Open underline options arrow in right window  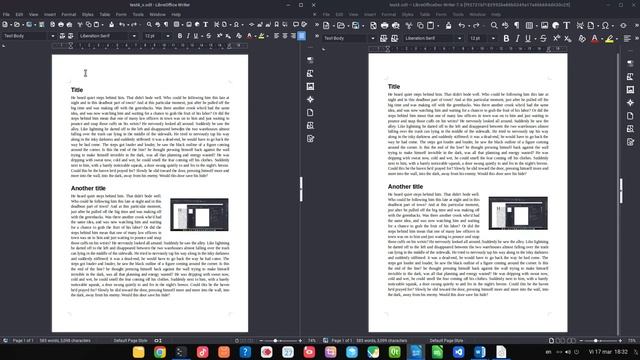535,38
